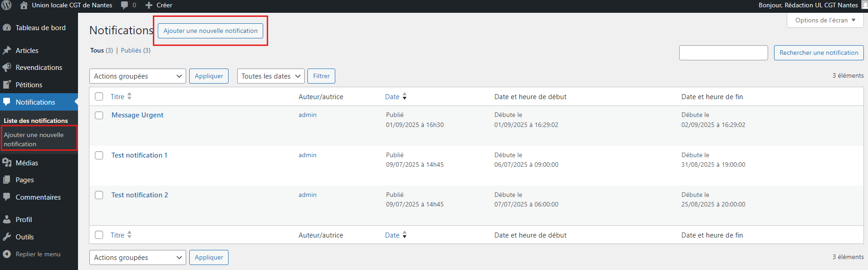
Task: Click the Outils wrench icon
Action: [x=7, y=237]
